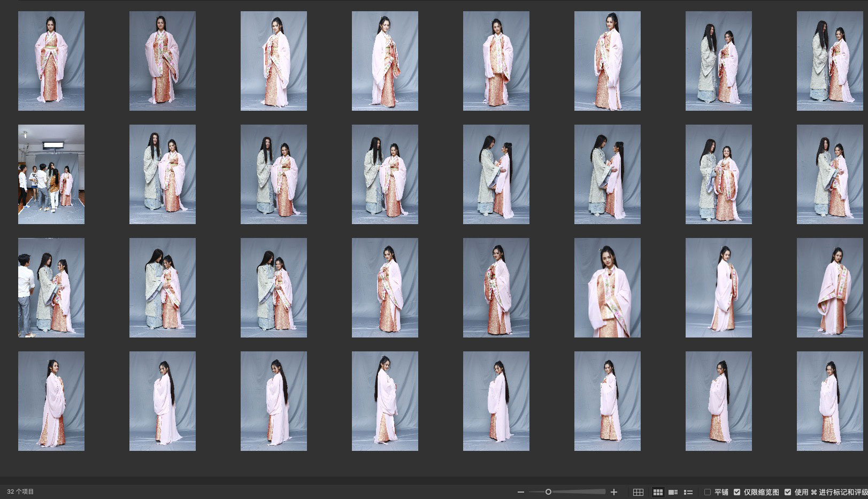The image size is (868, 499).
Task: Select the behind-the-scenes studio crew photo
Action: coord(51,174)
